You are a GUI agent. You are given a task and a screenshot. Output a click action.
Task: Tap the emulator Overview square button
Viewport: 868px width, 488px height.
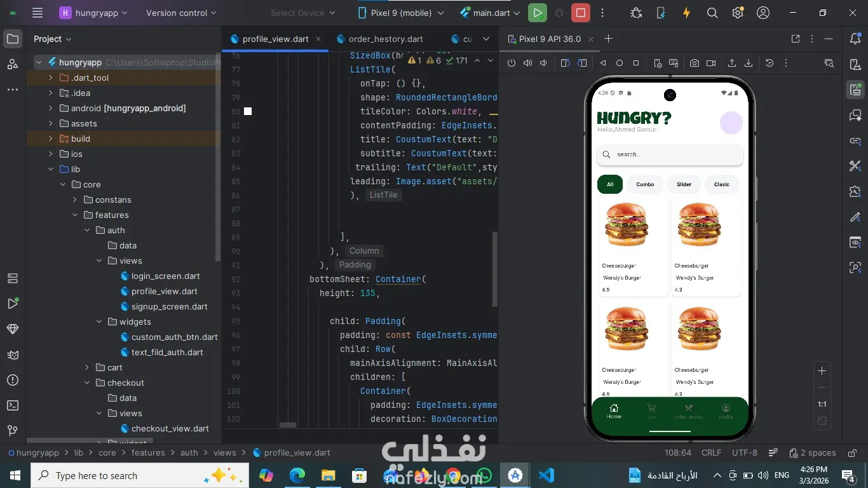[636, 63]
